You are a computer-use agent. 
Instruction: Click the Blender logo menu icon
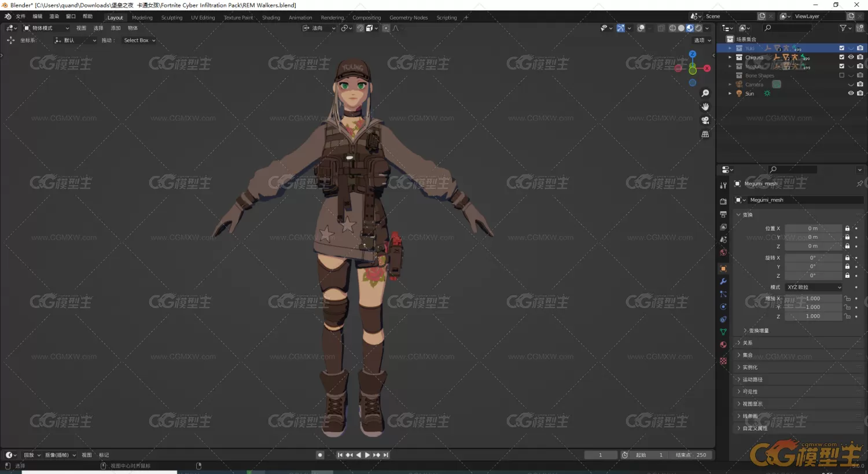8,17
